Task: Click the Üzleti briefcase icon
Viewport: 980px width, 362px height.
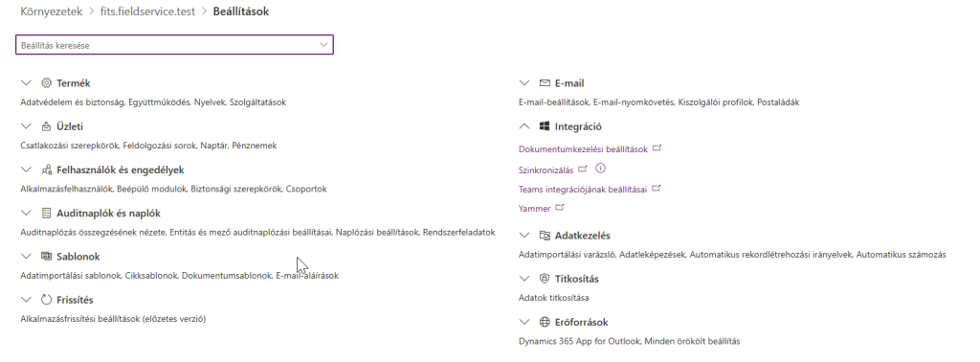Action: (x=46, y=126)
